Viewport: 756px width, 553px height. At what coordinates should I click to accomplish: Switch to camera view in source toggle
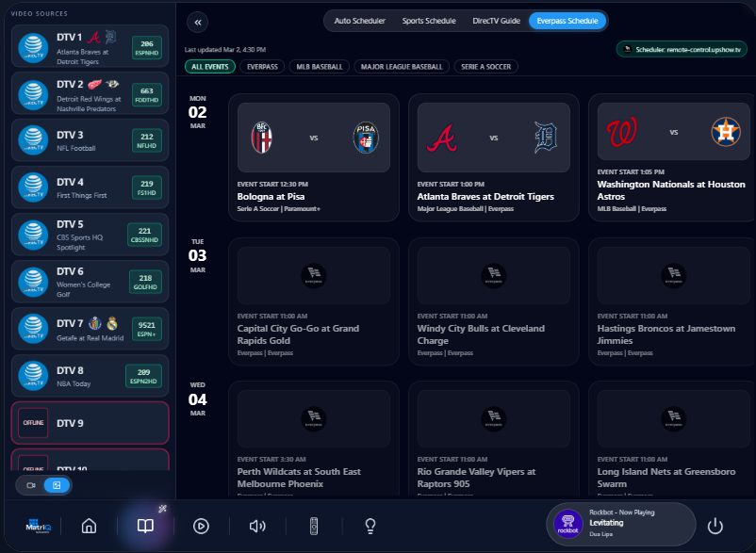click(31, 484)
